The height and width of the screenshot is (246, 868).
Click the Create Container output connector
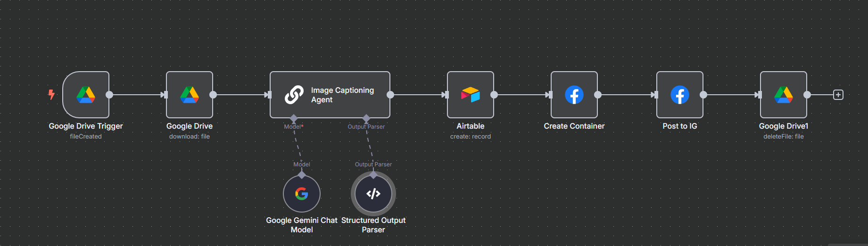pos(598,95)
